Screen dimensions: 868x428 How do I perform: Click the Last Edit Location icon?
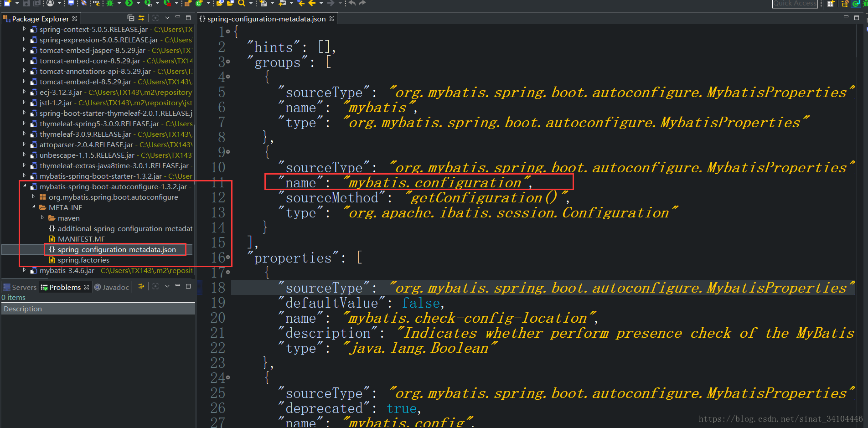coord(301,3)
